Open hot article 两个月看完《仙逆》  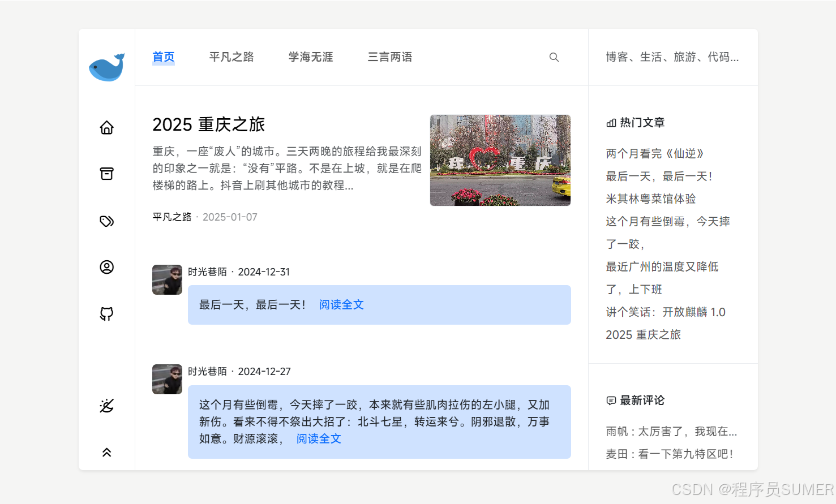[655, 154]
